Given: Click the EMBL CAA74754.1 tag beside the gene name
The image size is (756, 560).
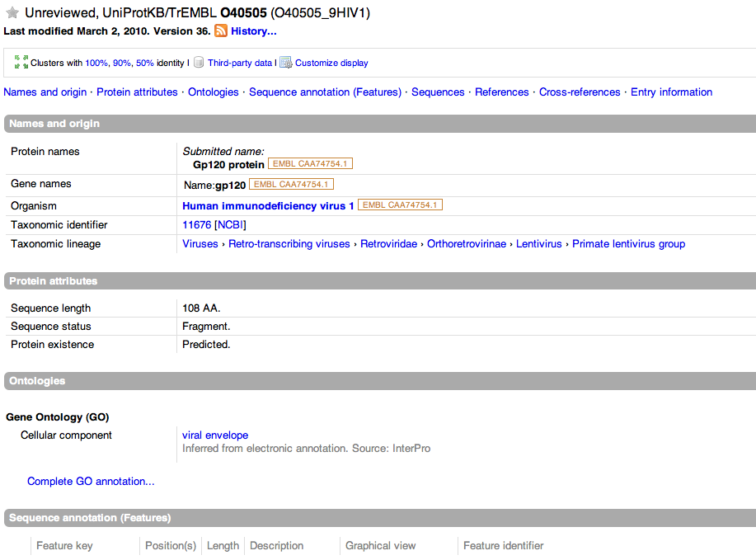Looking at the screenshot, I should click(291, 185).
